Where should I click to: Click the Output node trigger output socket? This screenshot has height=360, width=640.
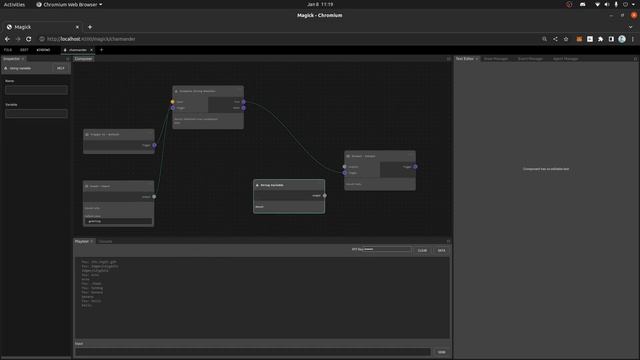point(415,167)
